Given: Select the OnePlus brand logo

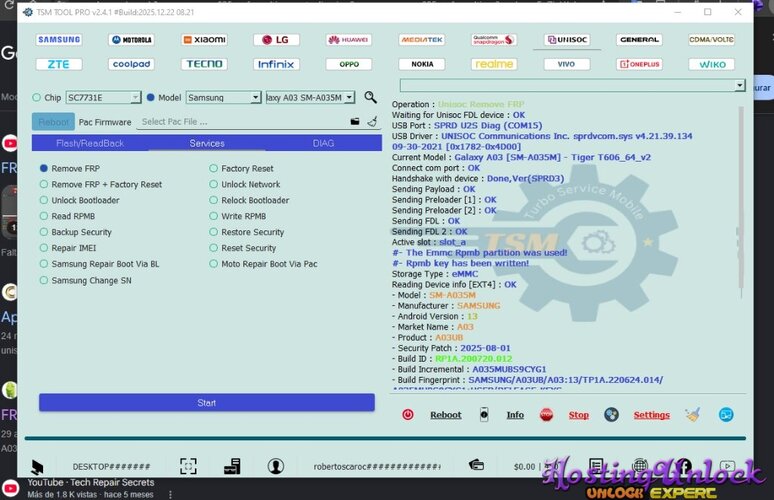Looking at the screenshot, I should click(639, 64).
